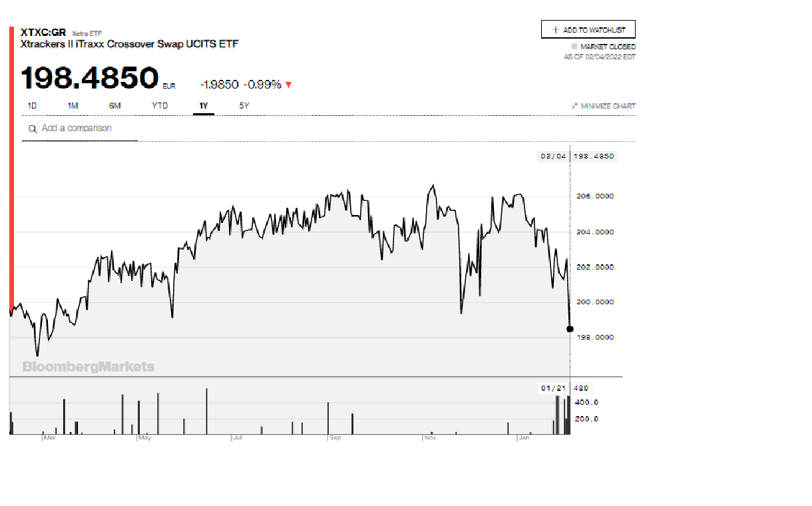The width and height of the screenshot is (812, 506).
Task: Click the XTXC:GR ticker symbol
Action: tap(43, 32)
